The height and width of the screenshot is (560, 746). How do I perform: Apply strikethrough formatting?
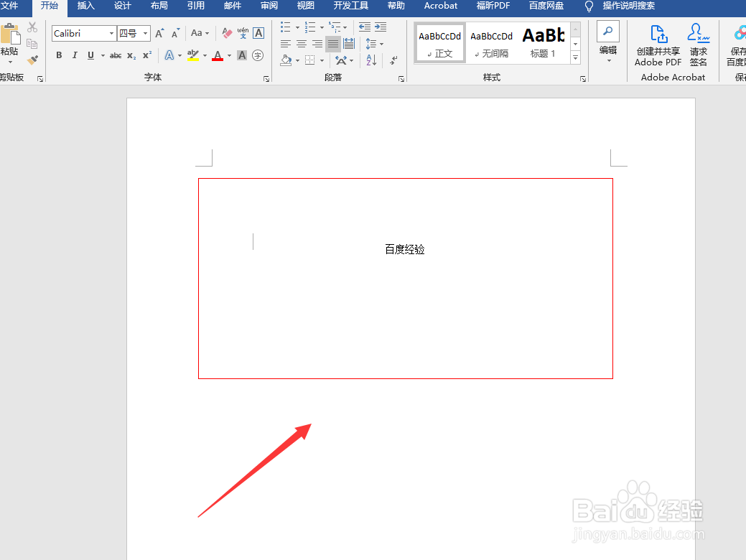click(x=115, y=56)
